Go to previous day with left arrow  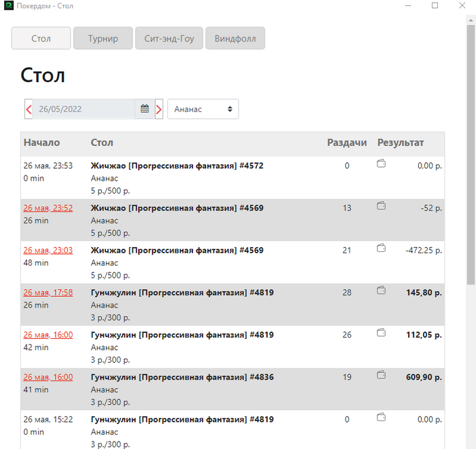coord(29,109)
